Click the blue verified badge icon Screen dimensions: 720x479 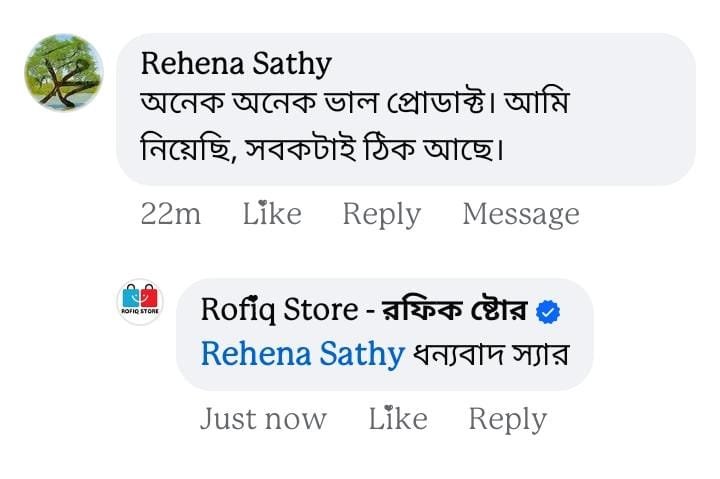tap(548, 312)
